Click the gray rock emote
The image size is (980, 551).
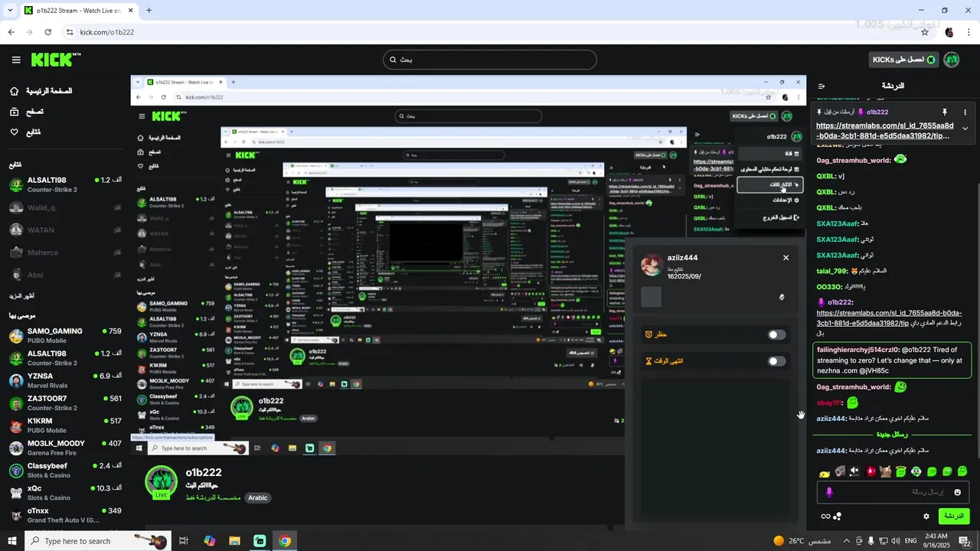pos(840,471)
